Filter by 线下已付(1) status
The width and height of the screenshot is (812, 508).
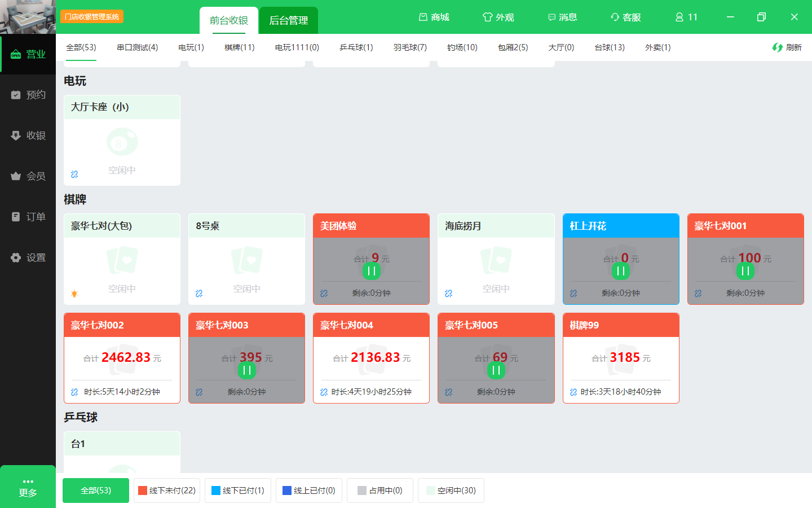coord(238,491)
